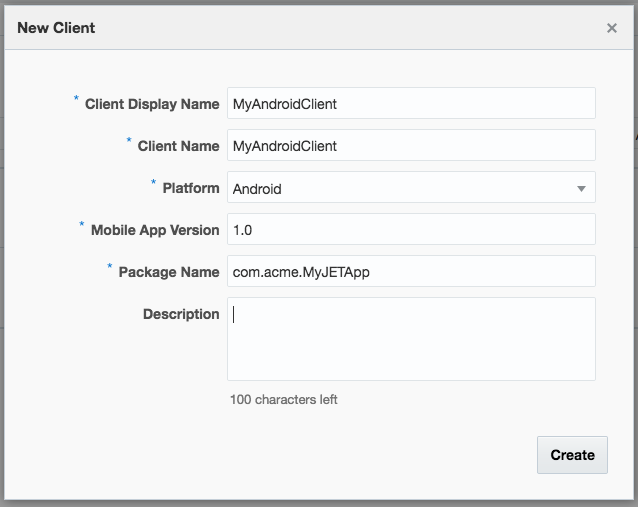638x507 pixels.
Task: Click the Client Display Name label
Action: coord(152,104)
